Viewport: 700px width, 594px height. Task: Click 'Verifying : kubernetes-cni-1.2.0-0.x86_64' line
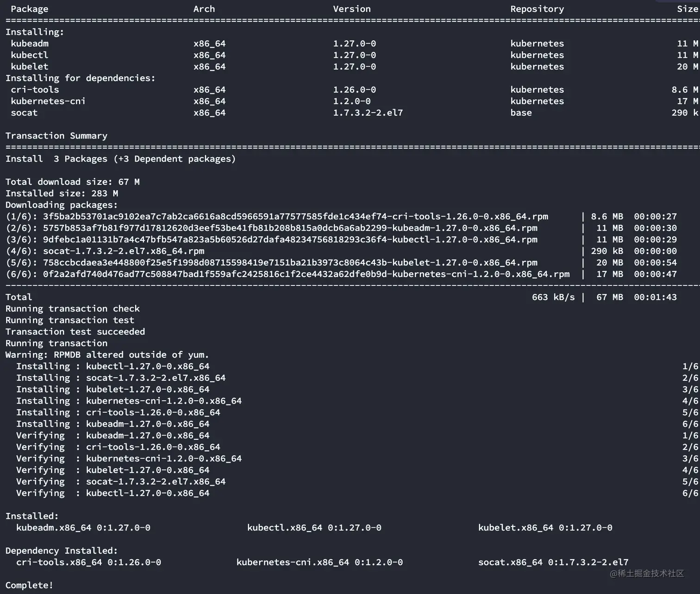[129, 459]
